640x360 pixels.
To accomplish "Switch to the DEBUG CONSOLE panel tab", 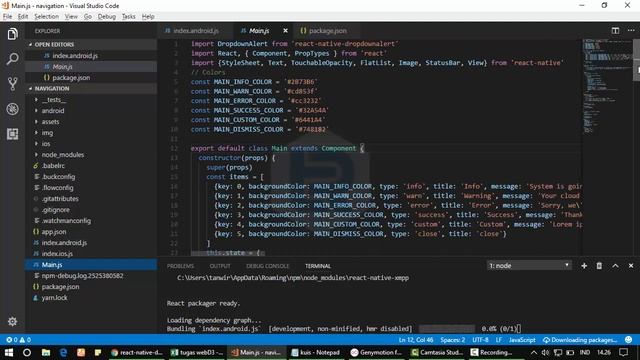I will point(267,266).
